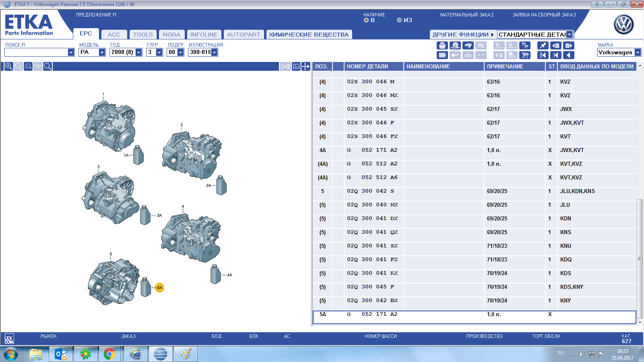This screenshot has height=362, width=644.
Task: Open the ГЛГР dropdown showing 3
Action: pyautogui.click(x=159, y=52)
